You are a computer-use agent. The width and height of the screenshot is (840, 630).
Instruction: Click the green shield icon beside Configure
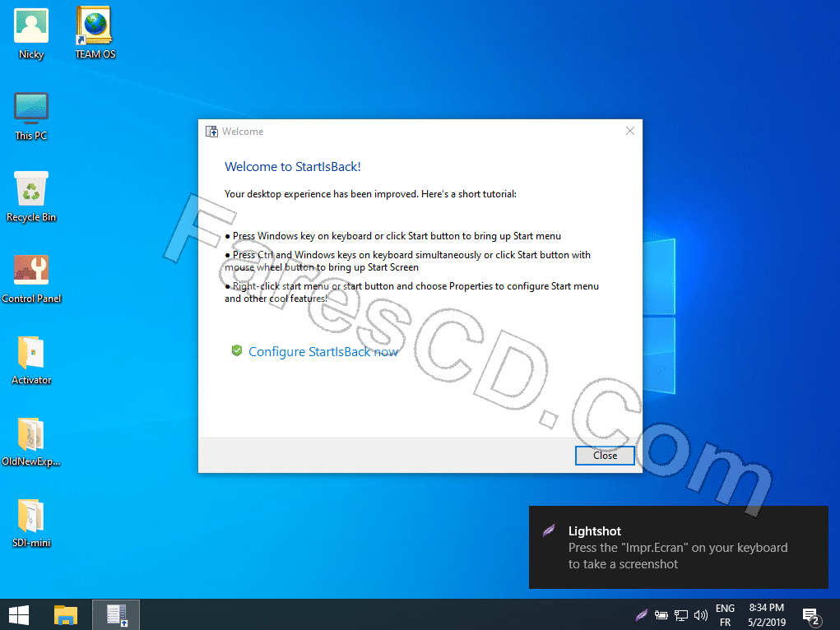pyautogui.click(x=237, y=351)
